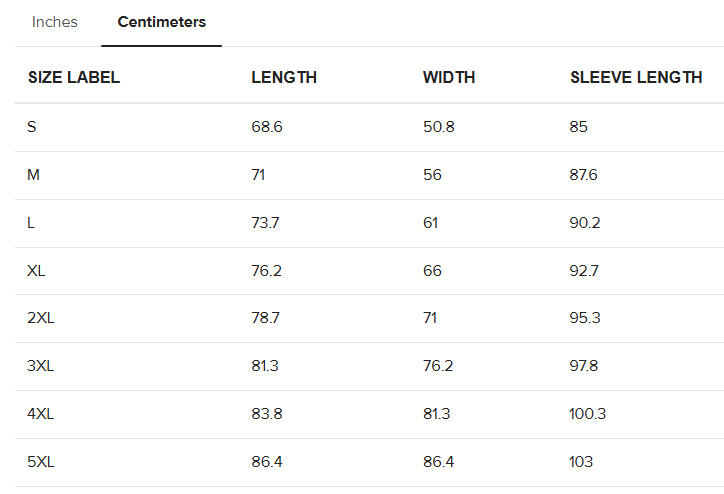Select the 4XL size row label
The width and height of the screenshot is (724, 494).
point(41,414)
